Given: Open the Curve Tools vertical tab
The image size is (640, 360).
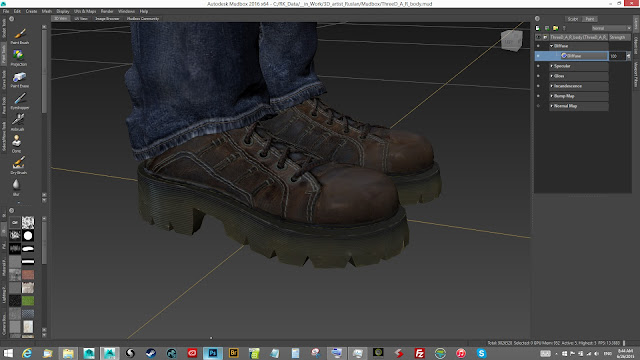Looking at the screenshot, I should pos(4,80).
